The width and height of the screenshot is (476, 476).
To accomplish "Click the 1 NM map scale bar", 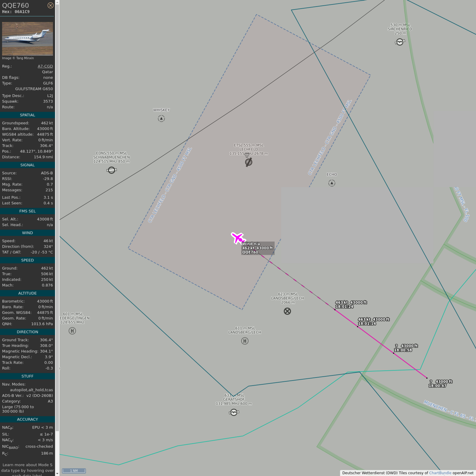I will pyautogui.click(x=74, y=471).
